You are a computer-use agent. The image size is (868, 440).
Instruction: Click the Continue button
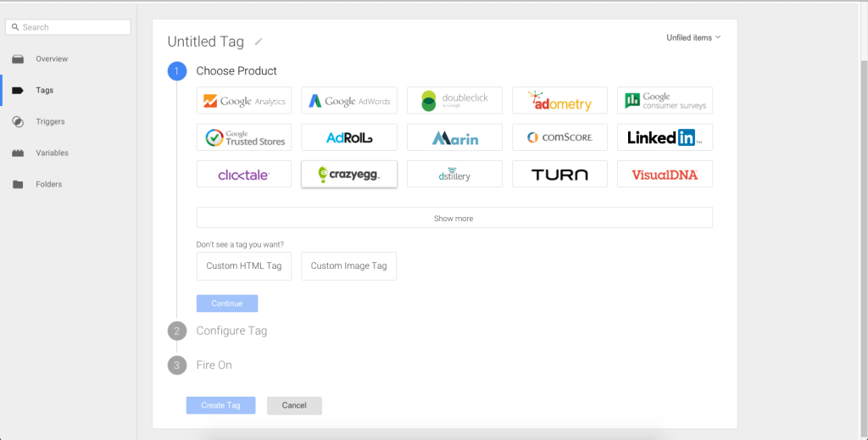(x=227, y=304)
